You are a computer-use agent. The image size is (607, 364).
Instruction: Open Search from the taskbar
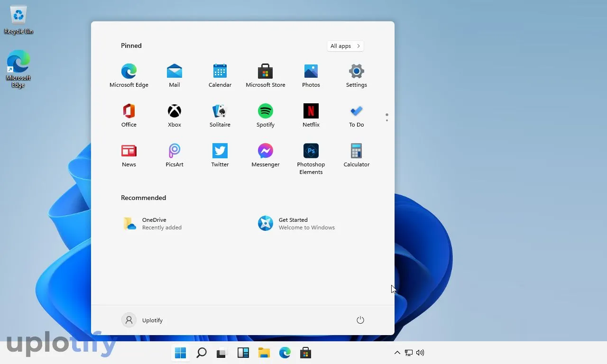pos(202,353)
